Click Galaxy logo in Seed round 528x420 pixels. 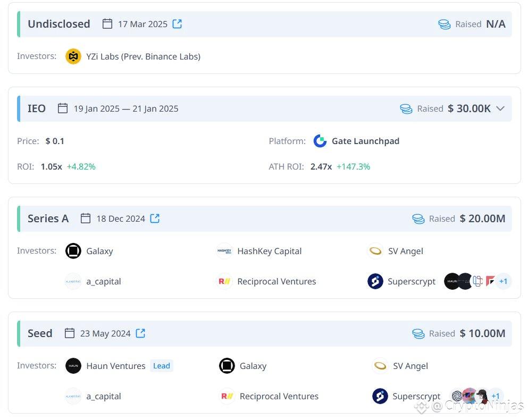(x=227, y=366)
